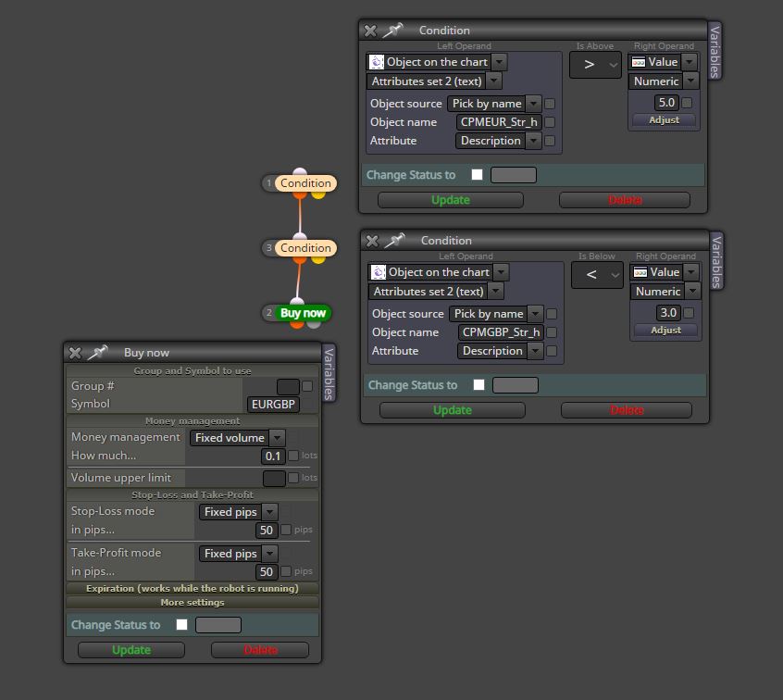
Task: Click Object on the chart icon in lower Condition
Action: coord(379,272)
